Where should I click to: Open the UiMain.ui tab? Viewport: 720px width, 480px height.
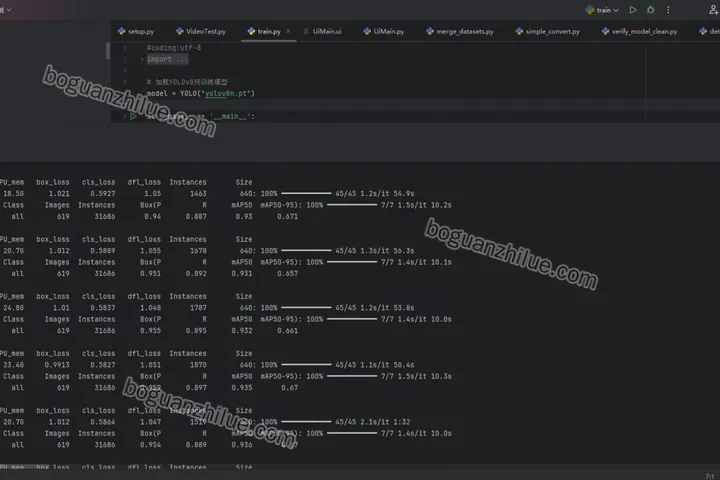pos(322,31)
